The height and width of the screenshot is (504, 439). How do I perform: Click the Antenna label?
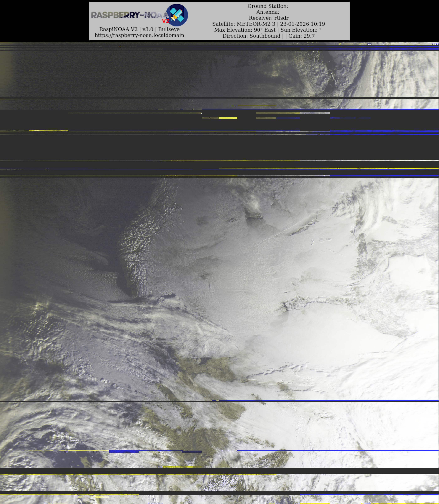click(x=267, y=12)
